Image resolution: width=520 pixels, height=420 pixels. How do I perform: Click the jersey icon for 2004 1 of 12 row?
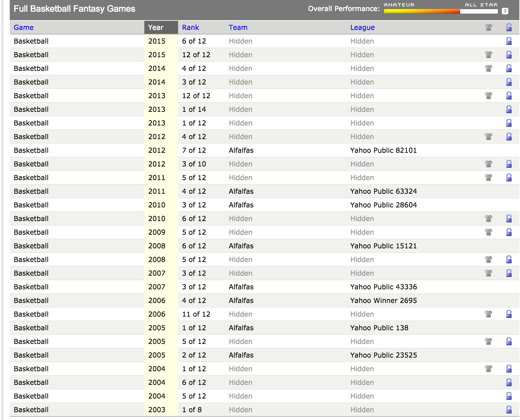[488, 369]
